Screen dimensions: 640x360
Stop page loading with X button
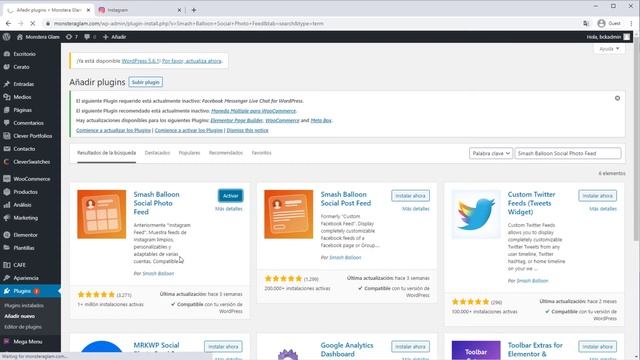tap(33, 24)
